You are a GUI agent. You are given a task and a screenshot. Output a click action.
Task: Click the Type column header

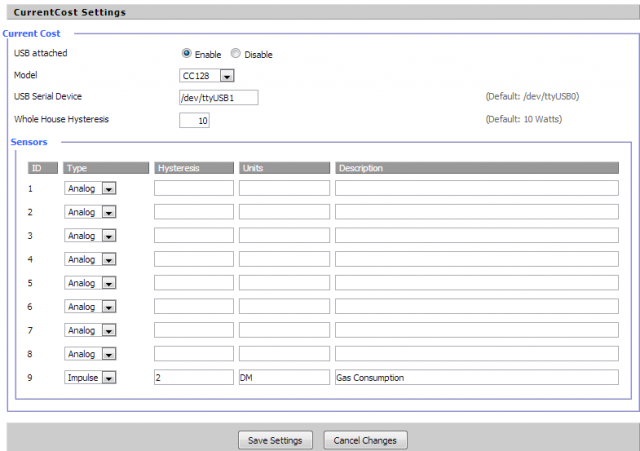coord(106,168)
